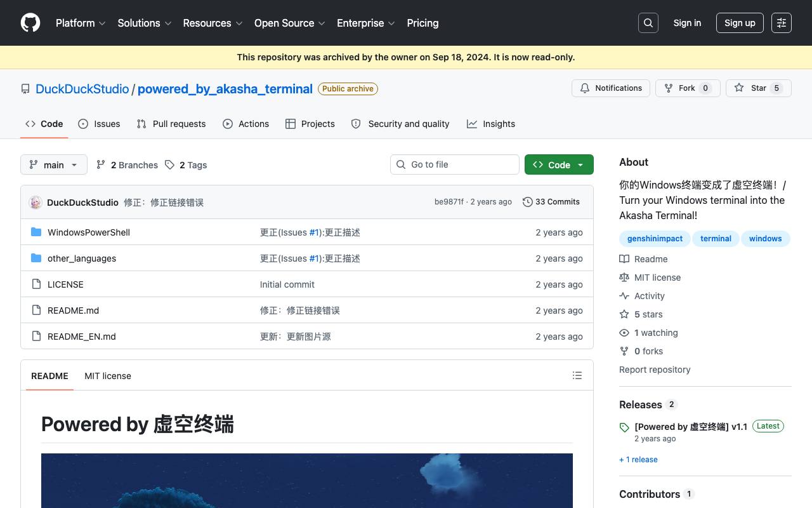Expand the Open Source menu
Screen dimensions: 812x508
(x=290, y=23)
